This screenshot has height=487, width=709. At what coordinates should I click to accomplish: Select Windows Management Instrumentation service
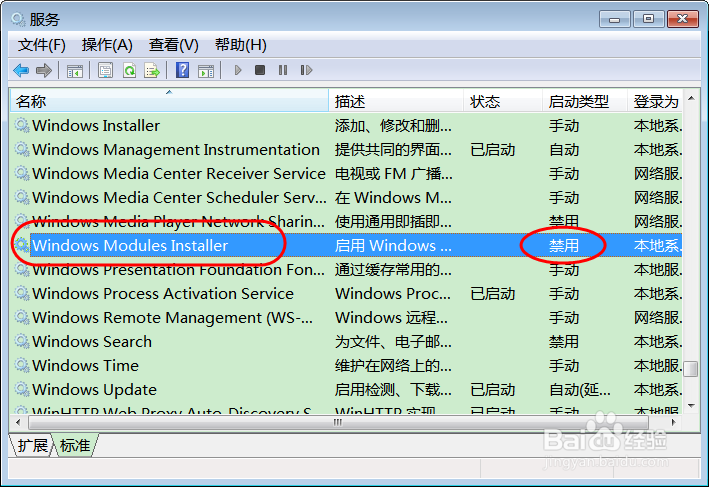pyautogui.click(x=346, y=149)
